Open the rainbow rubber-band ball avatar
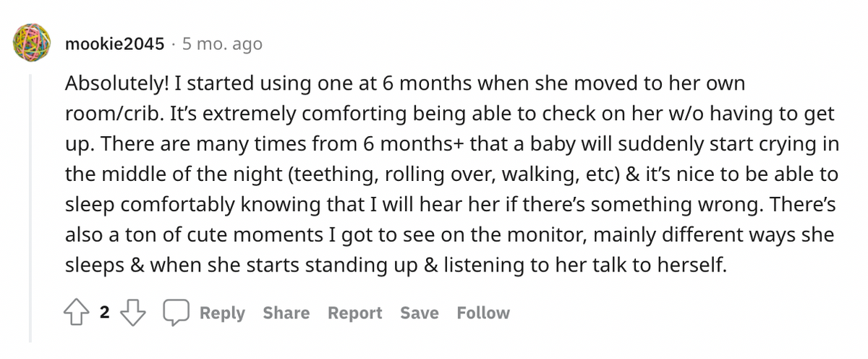The height and width of the screenshot is (359, 868). (x=32, y=43)
